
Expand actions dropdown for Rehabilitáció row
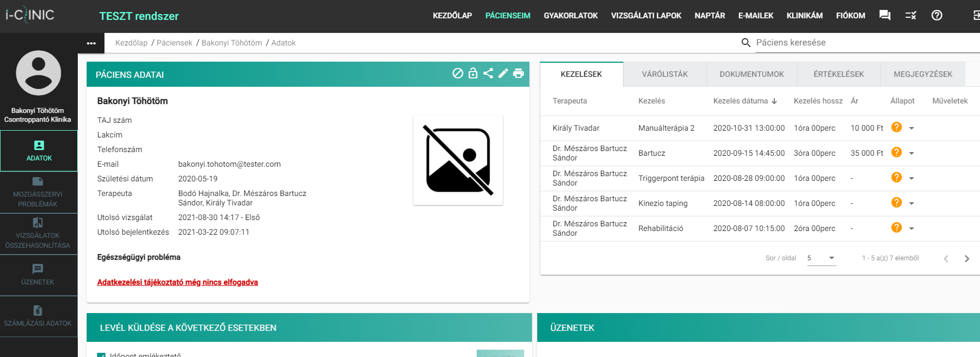click(912, 229)
